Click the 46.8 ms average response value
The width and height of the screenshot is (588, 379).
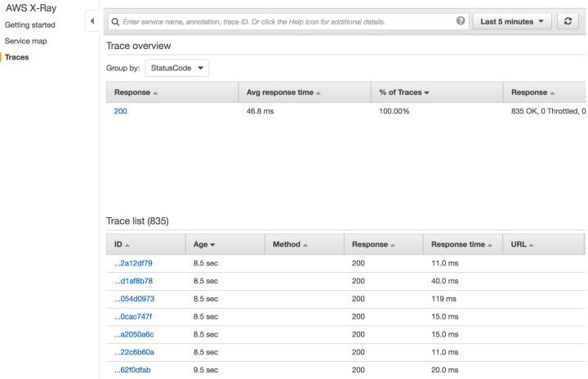(x=260, y=111)
